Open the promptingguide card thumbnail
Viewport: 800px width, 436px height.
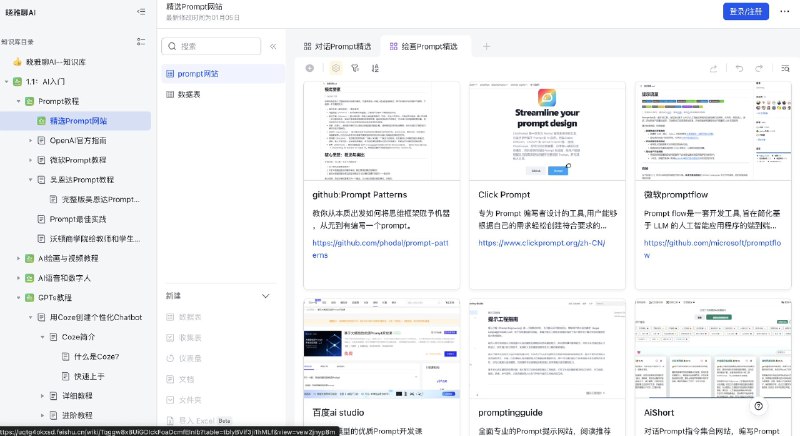(x=547, y=349)
